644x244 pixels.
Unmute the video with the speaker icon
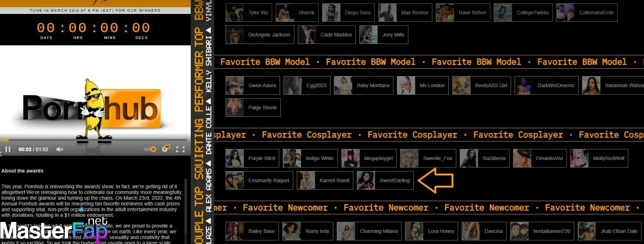pos(60,149)
